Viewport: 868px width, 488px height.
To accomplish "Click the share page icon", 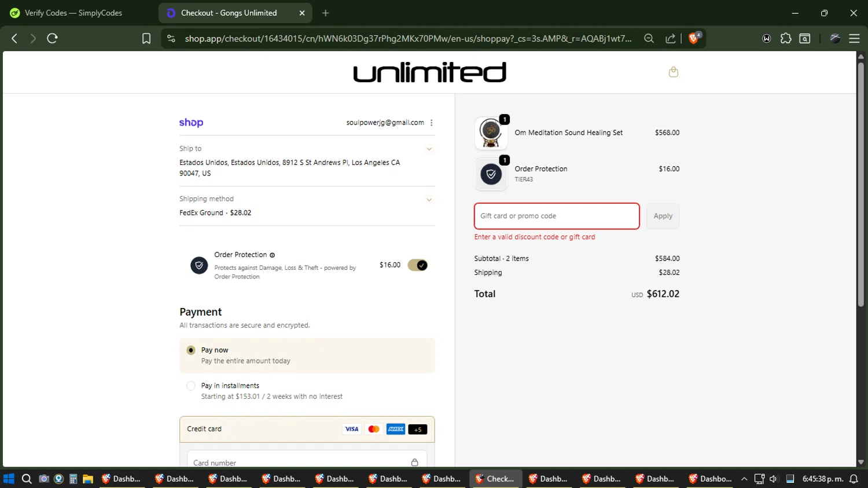I will (671, 38).
